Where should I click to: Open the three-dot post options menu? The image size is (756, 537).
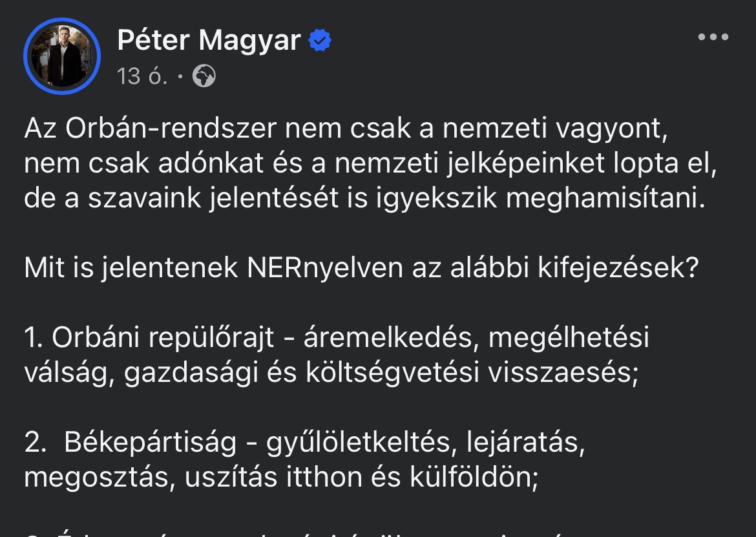[x=713, y=37]
